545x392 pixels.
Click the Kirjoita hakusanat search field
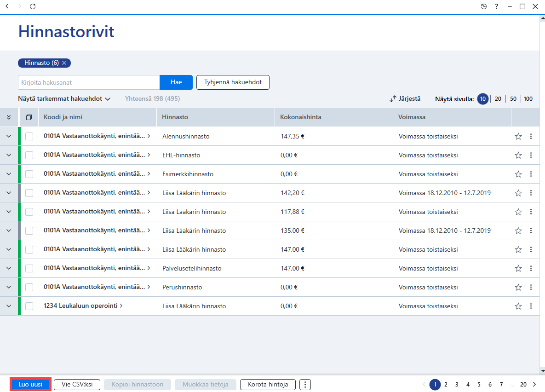(x=89, y=82)
